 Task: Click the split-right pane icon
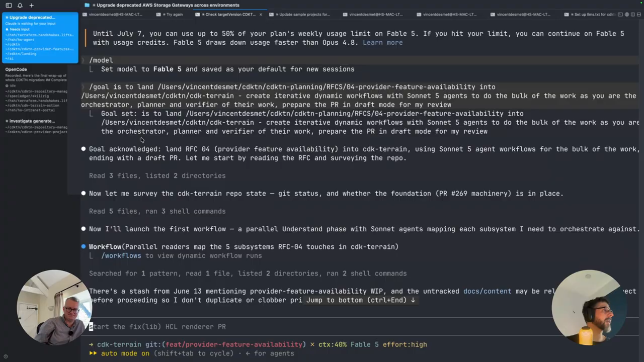point(634,15)
